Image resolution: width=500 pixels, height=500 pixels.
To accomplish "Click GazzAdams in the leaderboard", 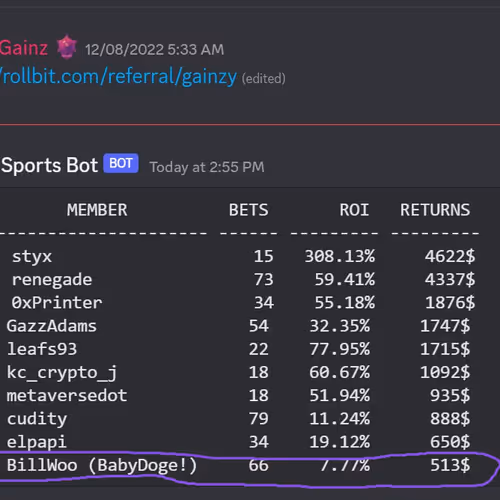I will coord(52,326).
